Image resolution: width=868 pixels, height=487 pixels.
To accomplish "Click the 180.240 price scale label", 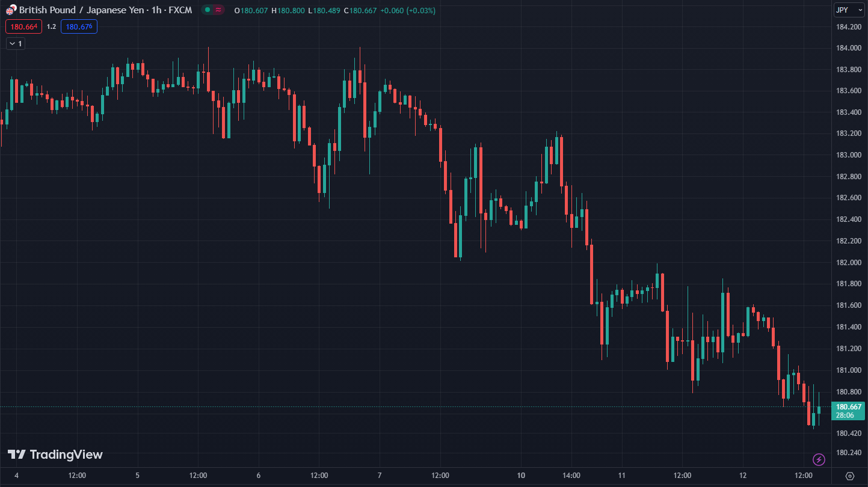I will point(848,452).
